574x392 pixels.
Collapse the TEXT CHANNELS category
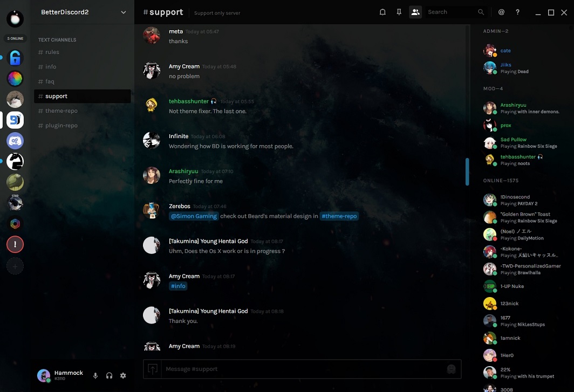pos(57,40)
